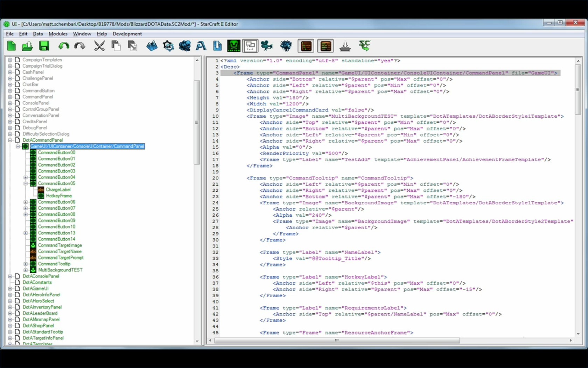Click the tree panel vertical scrollbar thumb
Image resolution: width=588 pixels, height=368 pixels.
point(197,122)
